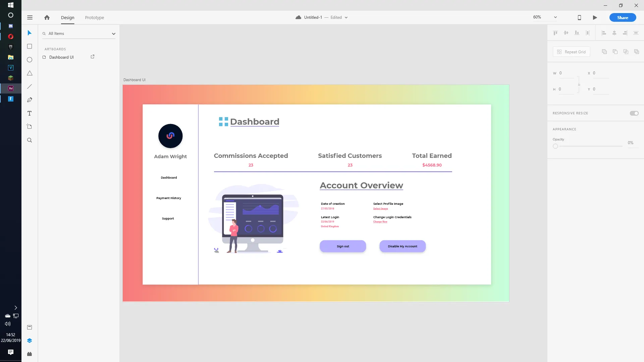Open the Layers panel icon

(30, 341)
